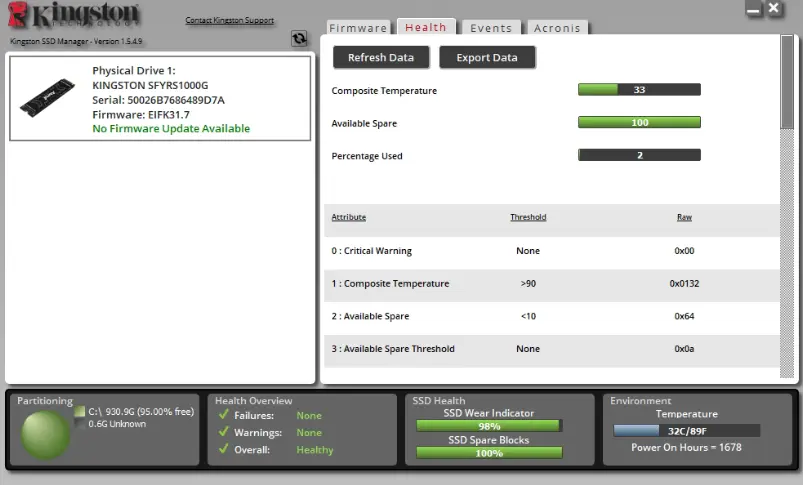Viewport: 803px width, 485px height.
Task: Click the >90 threshold value
Action: (528, 283)
